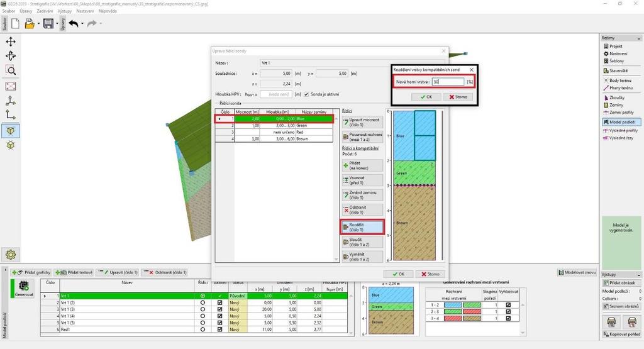644x349 pixels.
Task: Switch to the 3D axes view
Action: (11, 101)
